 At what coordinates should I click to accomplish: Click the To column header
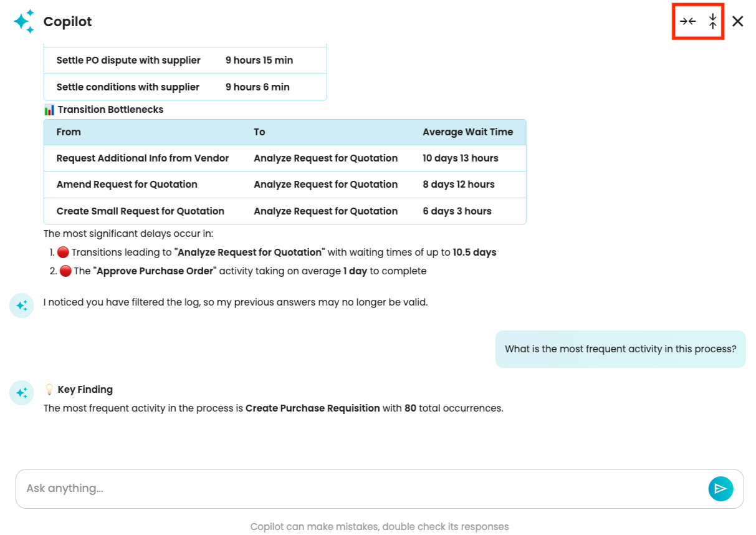[x=259, y=132]
